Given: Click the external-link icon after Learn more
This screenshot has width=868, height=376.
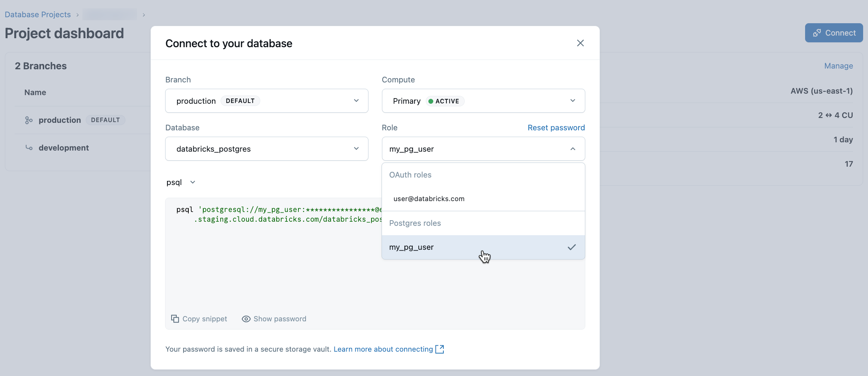Looking at the screenshot, I should (440, 349).
